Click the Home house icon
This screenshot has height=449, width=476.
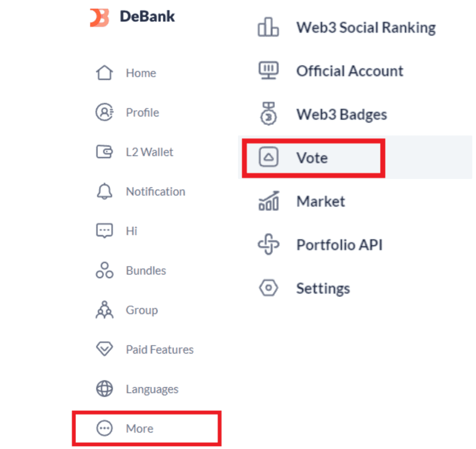(104, 73)
